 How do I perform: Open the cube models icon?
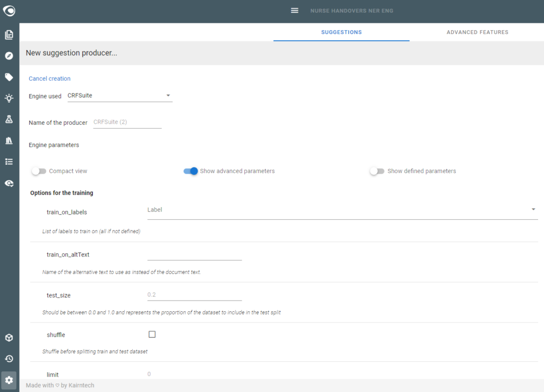point(9,337)
